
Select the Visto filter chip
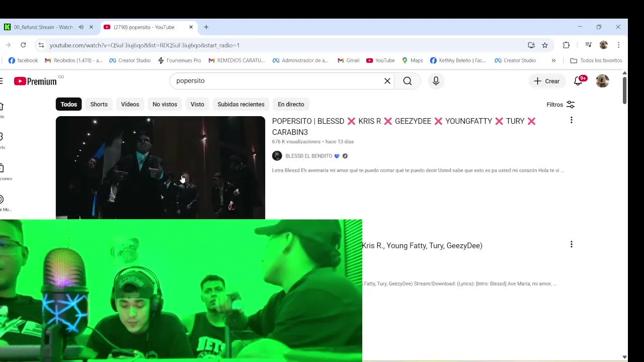click(197, 104)
